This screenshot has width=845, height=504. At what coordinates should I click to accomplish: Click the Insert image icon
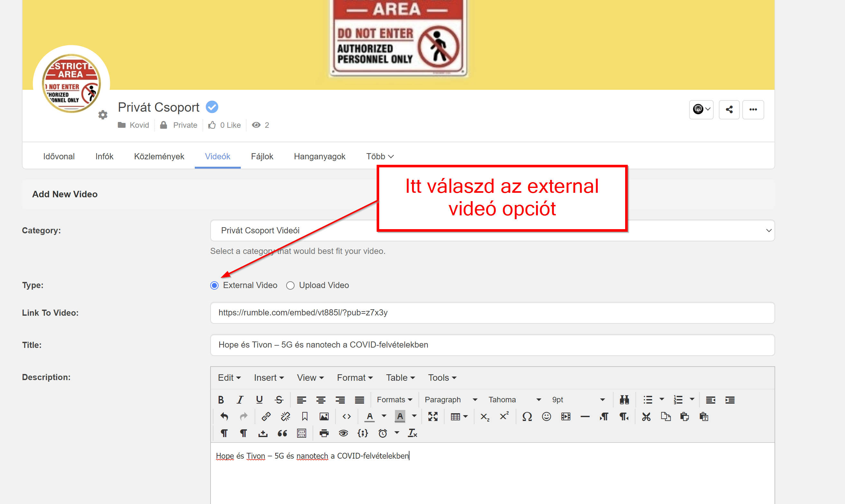(x=324, y=416)
